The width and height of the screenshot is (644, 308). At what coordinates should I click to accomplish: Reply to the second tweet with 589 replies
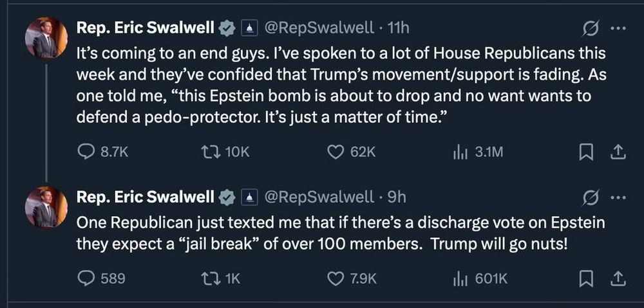[x=86, y=278]
